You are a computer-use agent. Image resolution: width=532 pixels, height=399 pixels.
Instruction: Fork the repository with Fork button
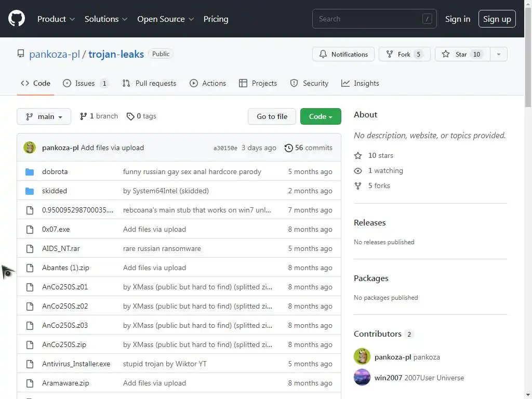(404, 54)
